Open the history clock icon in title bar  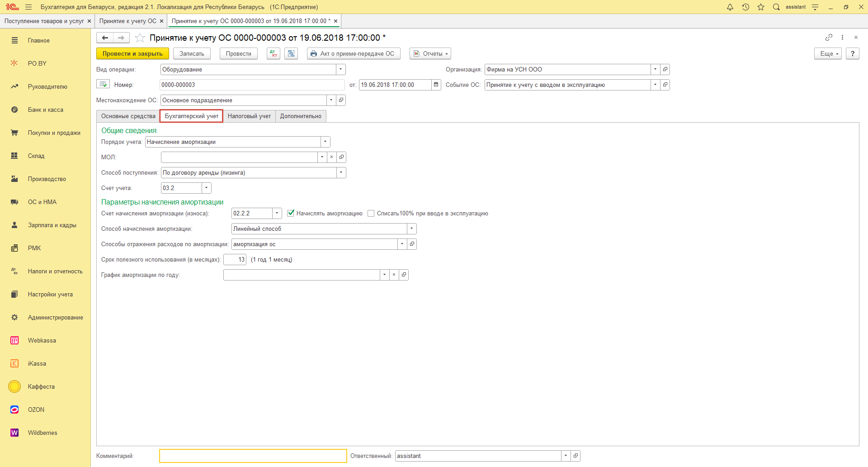click(745, 7)
